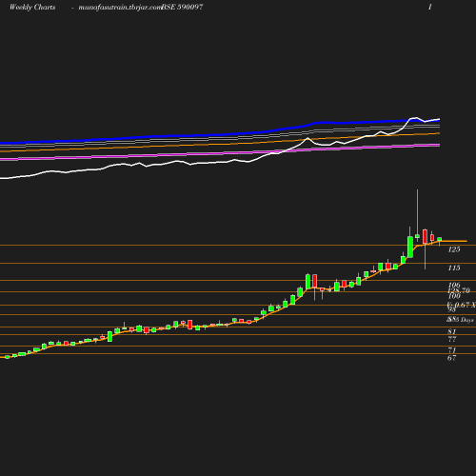The height and width of the screenshot is (476, 476).
Task: Click the munafasutra website text in header
Action: (120, 8)
